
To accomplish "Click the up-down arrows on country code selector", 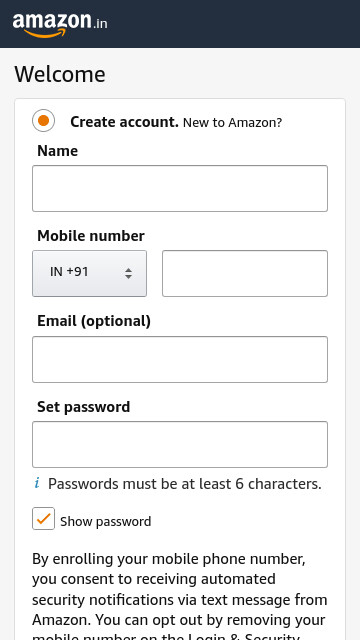I will [x=129, y=273].
